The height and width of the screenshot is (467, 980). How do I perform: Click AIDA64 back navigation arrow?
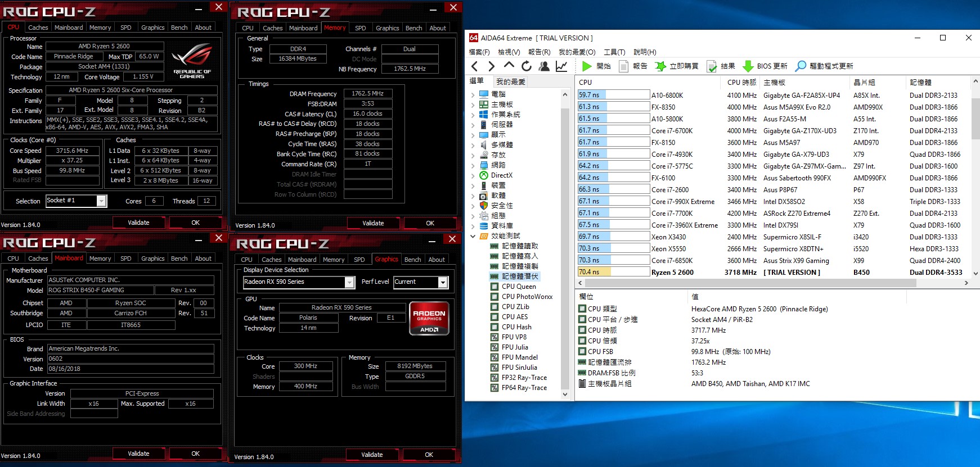click(474, 66)
